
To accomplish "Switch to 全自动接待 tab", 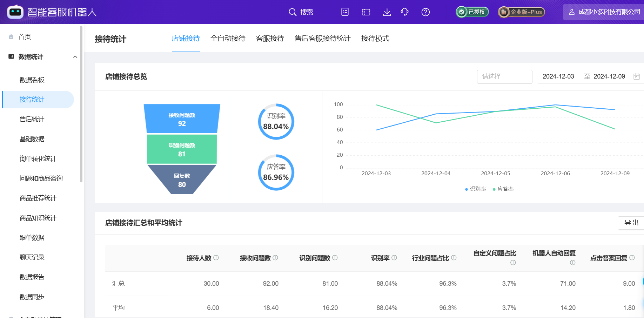I will [228, 38].
